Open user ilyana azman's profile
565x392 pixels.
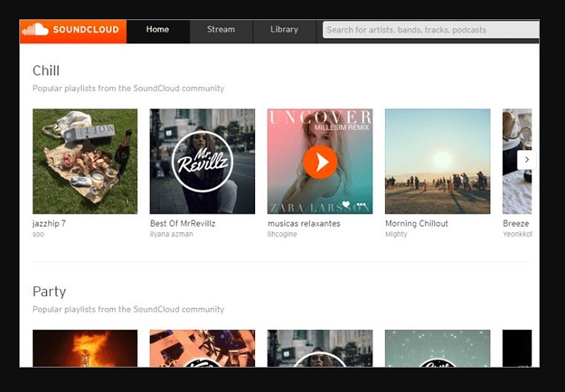(x=171, y=235)
